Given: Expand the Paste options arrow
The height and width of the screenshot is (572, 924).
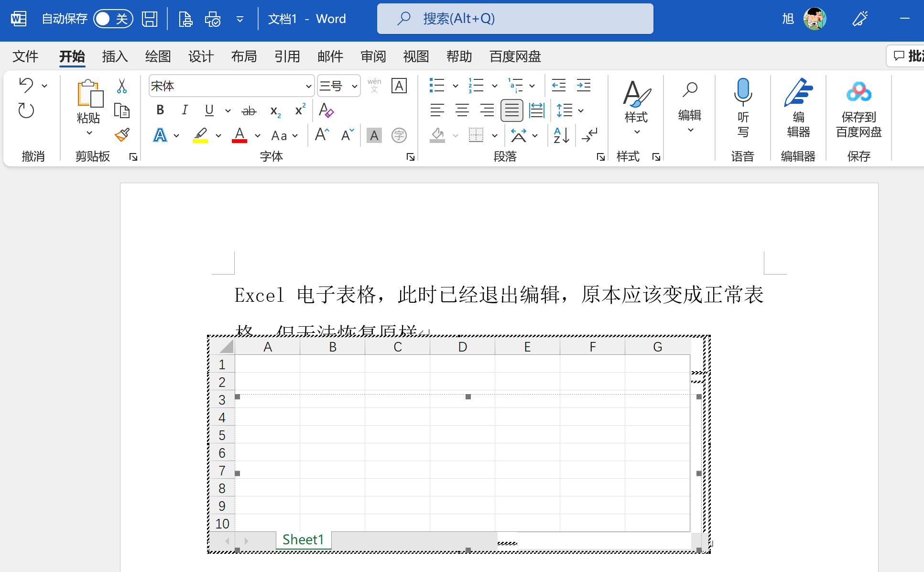Looking at the screenshot, I should pyautogui.click(x=89, y=133).
